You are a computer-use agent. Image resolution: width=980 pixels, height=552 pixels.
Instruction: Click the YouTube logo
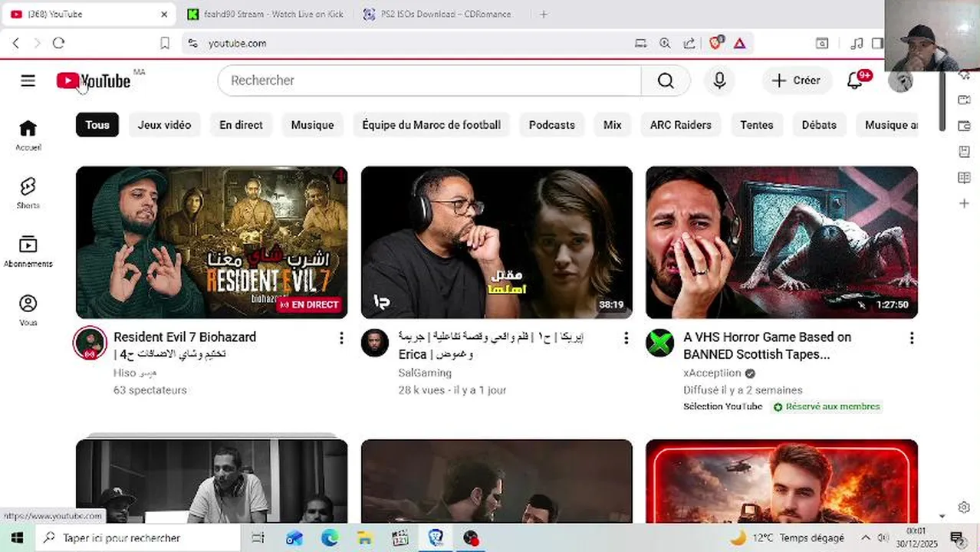click(x=94, y=80)
